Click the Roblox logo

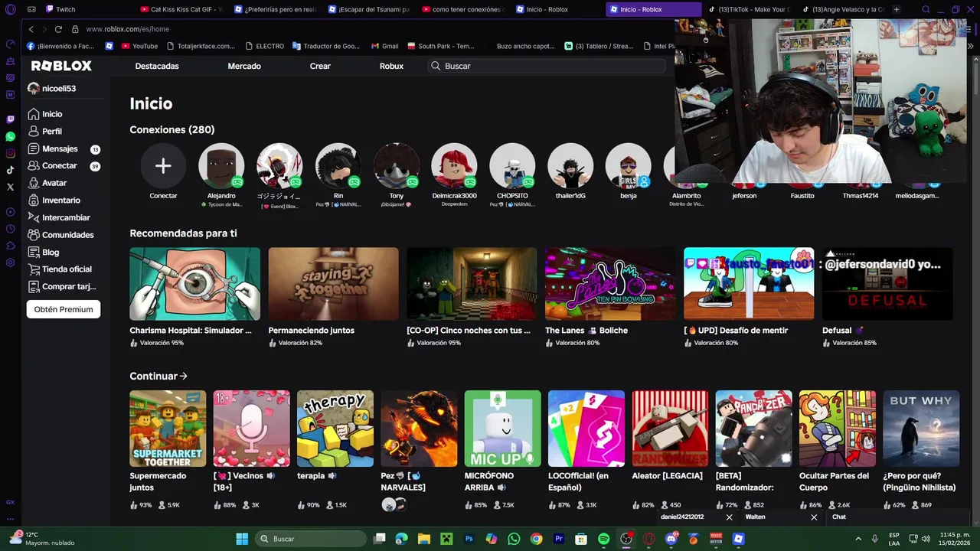[x=61, y=66]
